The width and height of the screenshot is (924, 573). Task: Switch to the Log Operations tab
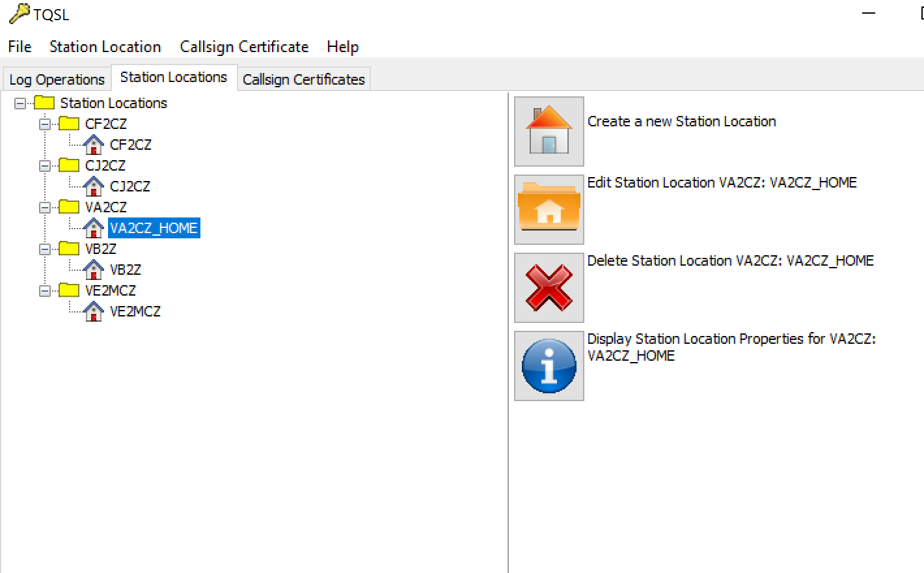coord(57,79)
